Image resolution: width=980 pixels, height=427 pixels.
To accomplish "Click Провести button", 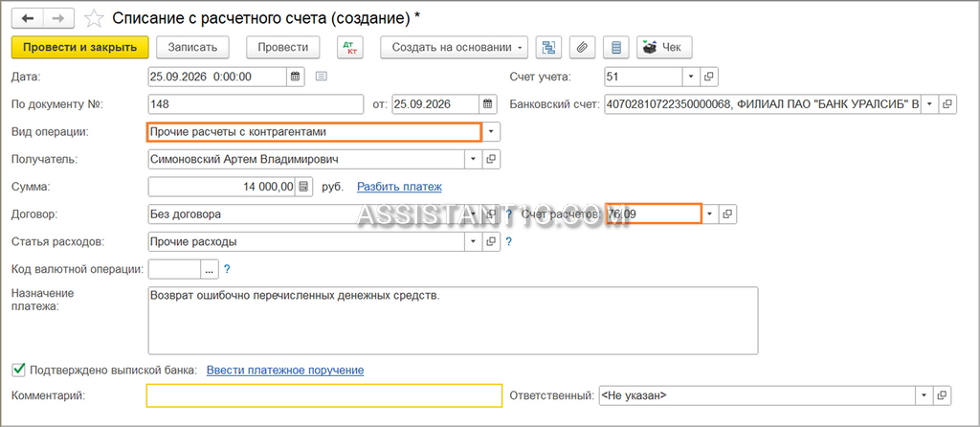I will click(283, 47).
